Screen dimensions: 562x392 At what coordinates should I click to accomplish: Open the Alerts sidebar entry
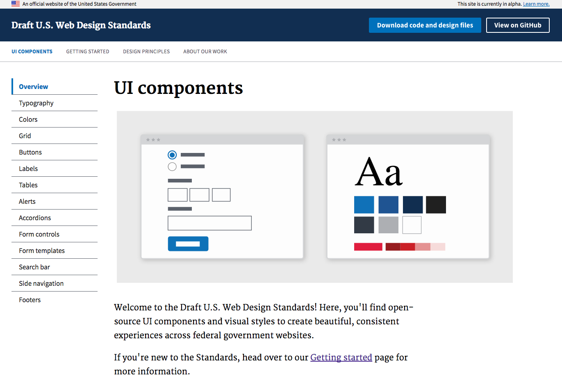coord(55,201)
